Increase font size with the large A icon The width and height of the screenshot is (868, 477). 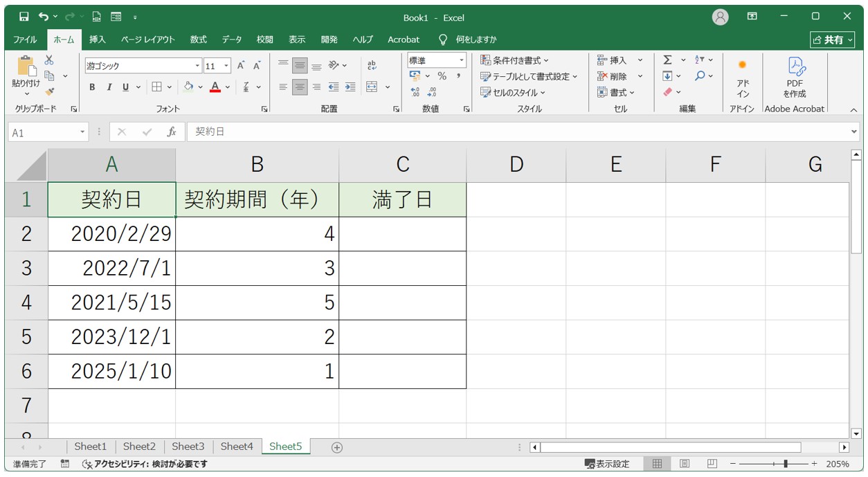(x=241, y=66)
